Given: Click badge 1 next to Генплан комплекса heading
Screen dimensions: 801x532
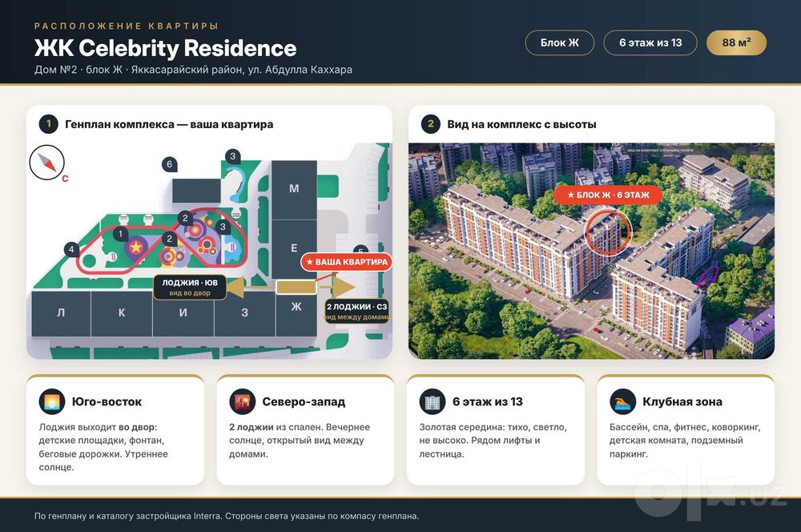Looking at the screenshot, I should point(49,124).
